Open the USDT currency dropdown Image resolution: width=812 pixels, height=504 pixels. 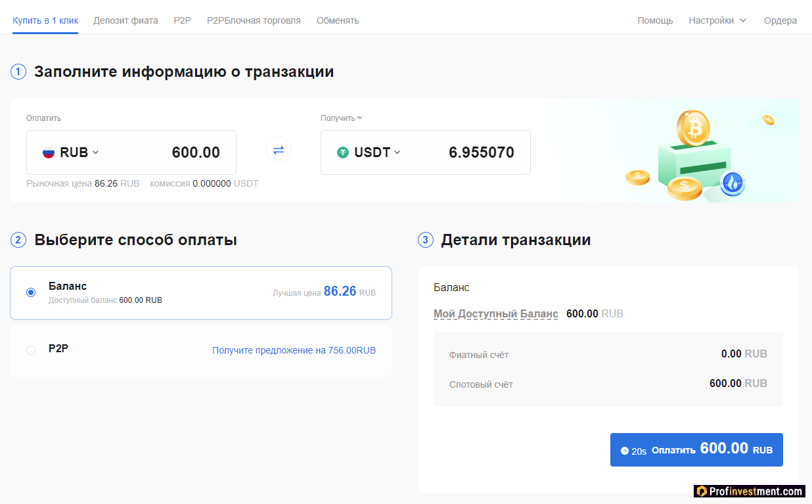pos(369,152)
